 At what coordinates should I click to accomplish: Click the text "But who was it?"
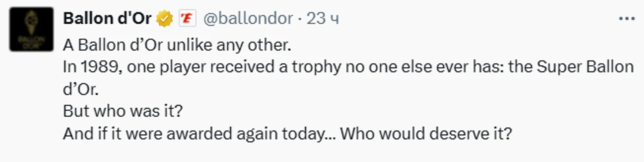click(x=123, y=111)
